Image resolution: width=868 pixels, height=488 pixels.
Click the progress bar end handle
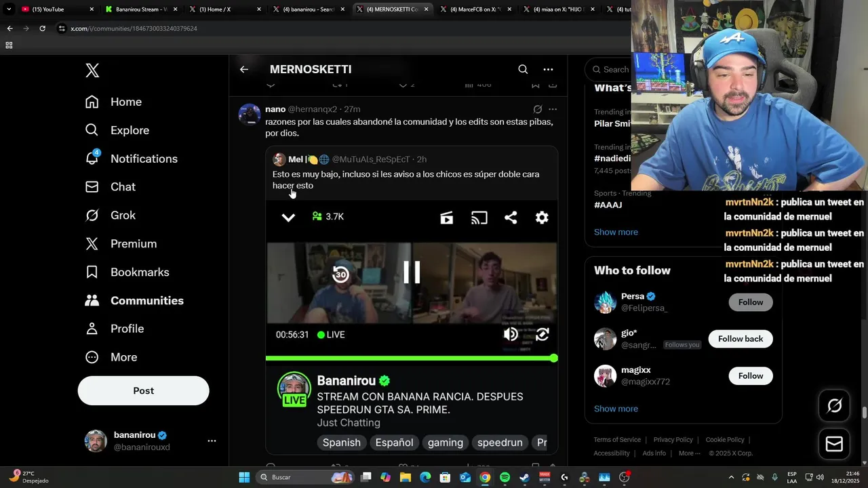pos(554,358)
